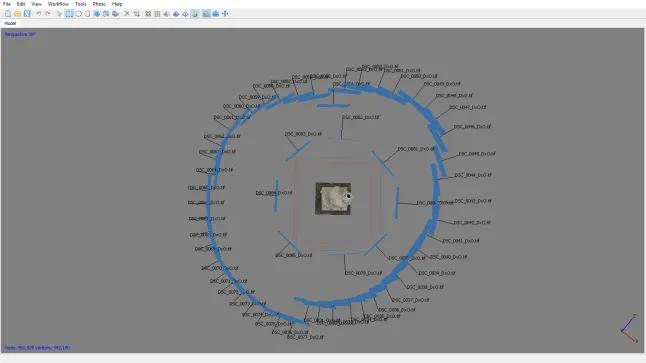Reset the view with axes icon

coord(225,14)
